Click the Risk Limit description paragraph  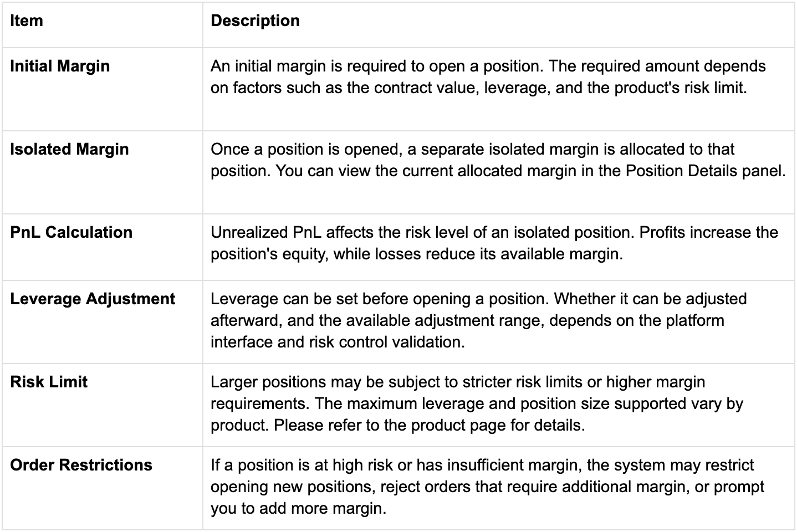coord(477,403)
